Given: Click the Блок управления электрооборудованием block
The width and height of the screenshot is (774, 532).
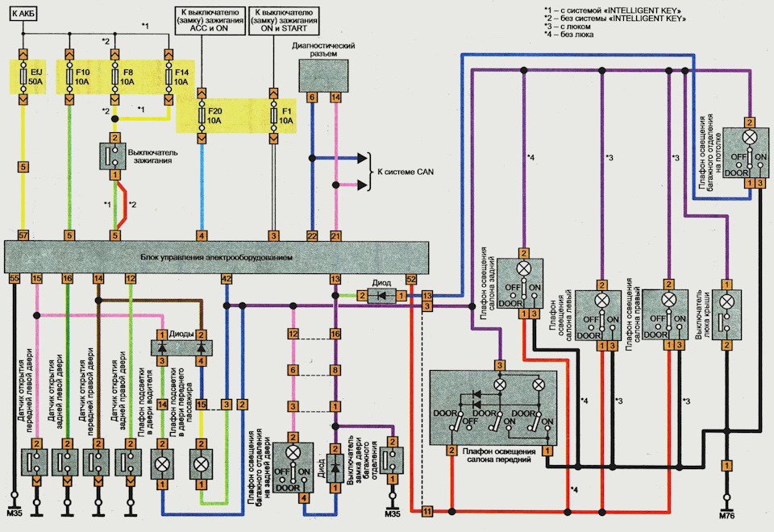Looking at the screenshot, I should coord(216,257).
